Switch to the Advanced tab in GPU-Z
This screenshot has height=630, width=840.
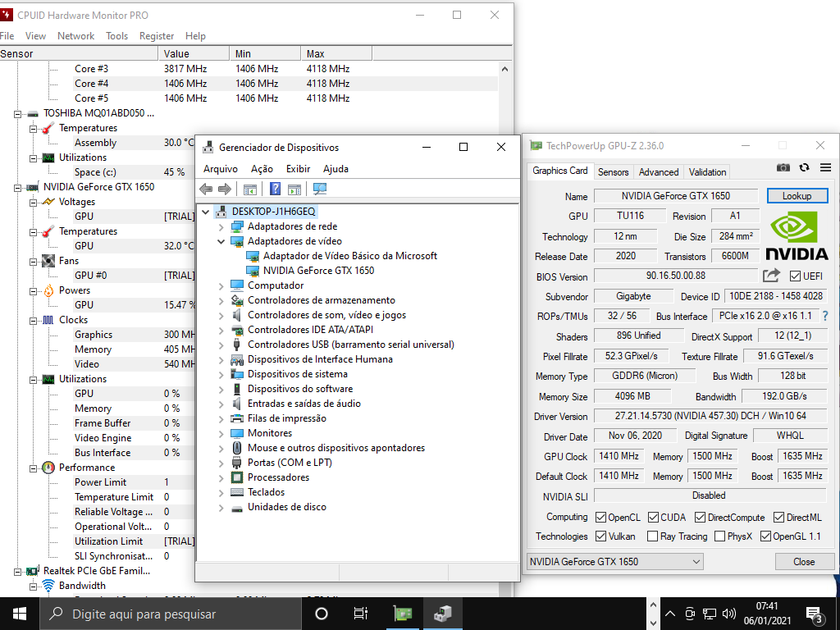(x=659, y=172)
